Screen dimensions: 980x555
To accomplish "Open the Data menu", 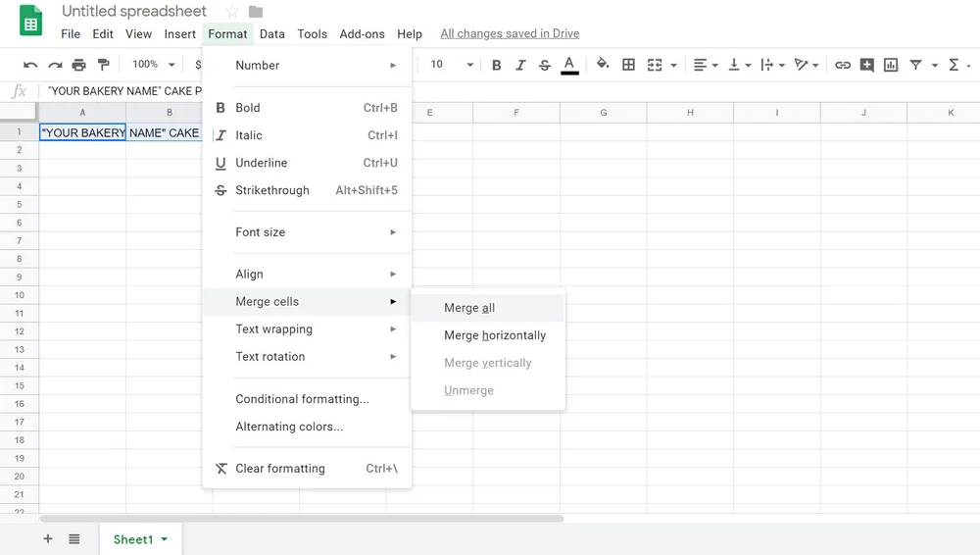I will (271, 33).
